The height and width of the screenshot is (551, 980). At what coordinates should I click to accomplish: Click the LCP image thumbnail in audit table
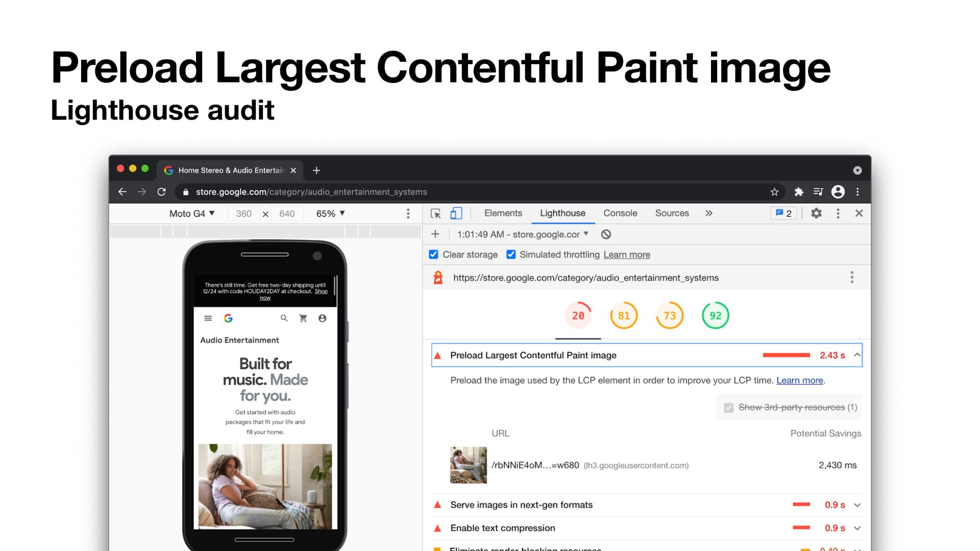[469, 465]
